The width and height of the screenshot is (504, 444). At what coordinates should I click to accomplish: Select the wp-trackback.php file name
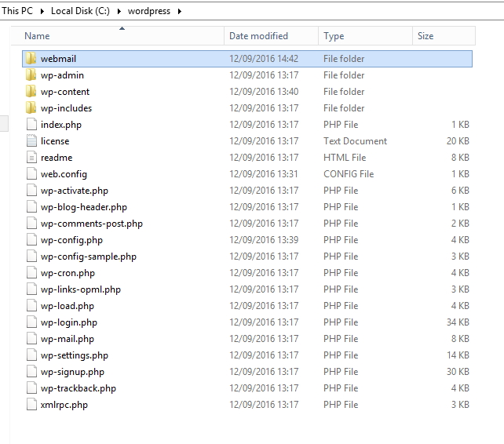[x=78, y=388]
